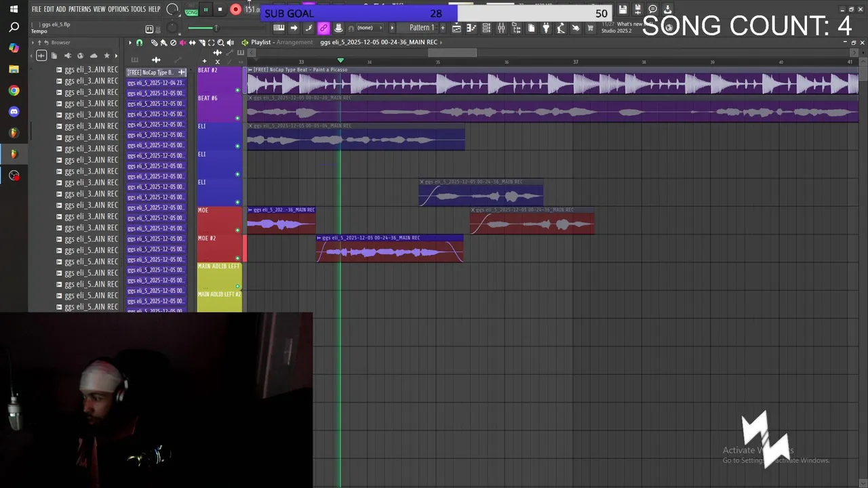Choose the zoom tool in playlist toolbar
Viewport: 868px width, 488px height.
click(220, 43)
